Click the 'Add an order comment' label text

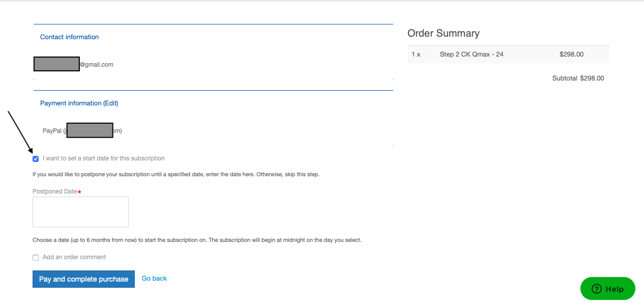pos(74,257)
